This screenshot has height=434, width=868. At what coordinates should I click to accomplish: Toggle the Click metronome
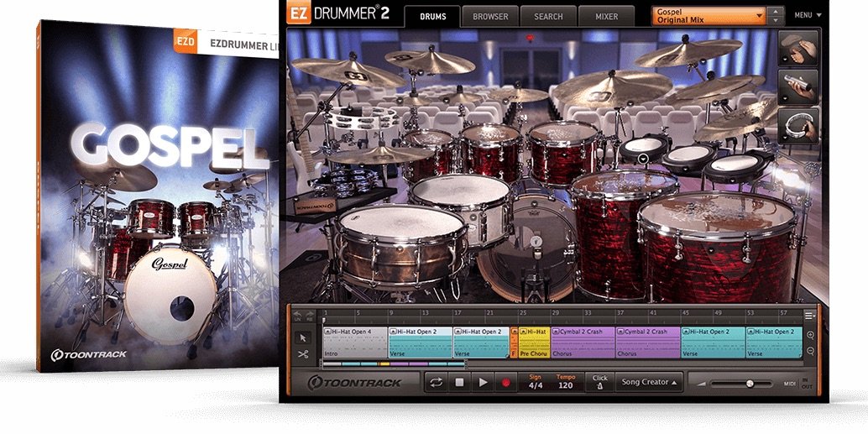(x=599, y=382)
